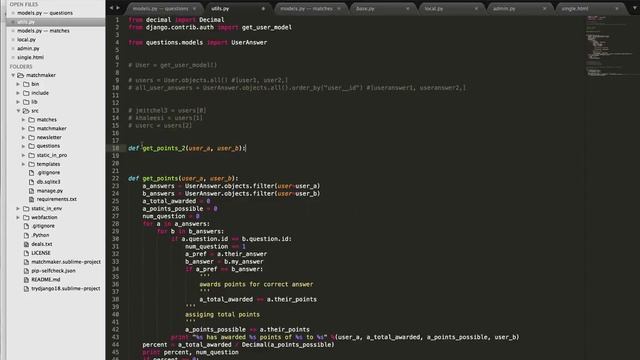This screenshot has height=360, width=640.
Task: Open manage.py from the sidebar tree
Action: (x=50, y=191)
